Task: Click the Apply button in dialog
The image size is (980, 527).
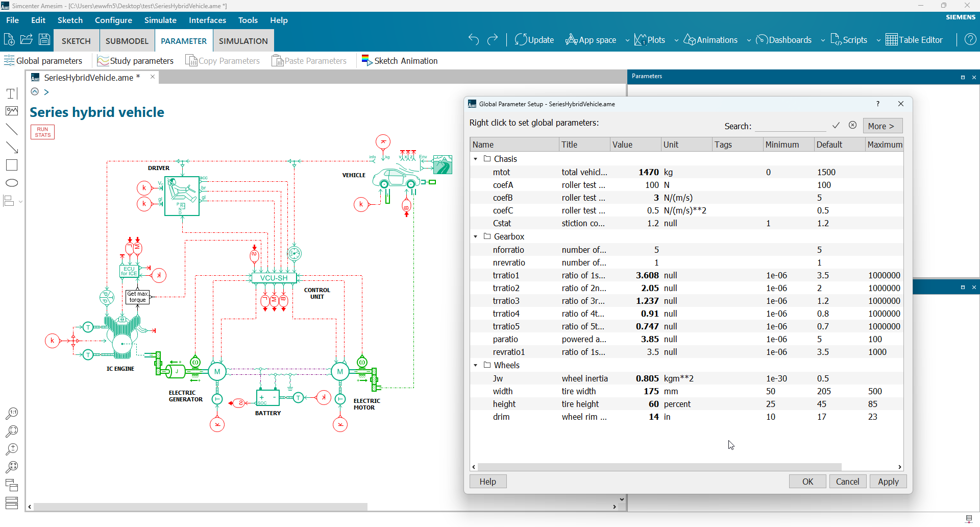Action: pos(888,482)
